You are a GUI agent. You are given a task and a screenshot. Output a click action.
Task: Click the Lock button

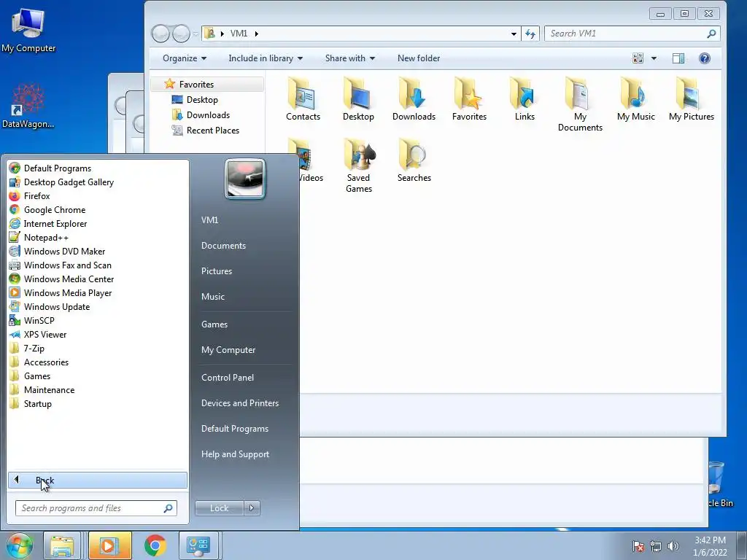click(219, 508)
